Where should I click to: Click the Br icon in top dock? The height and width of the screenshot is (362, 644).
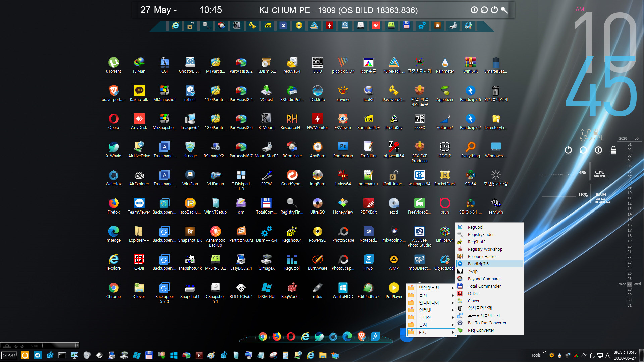(x=437, y=25)
